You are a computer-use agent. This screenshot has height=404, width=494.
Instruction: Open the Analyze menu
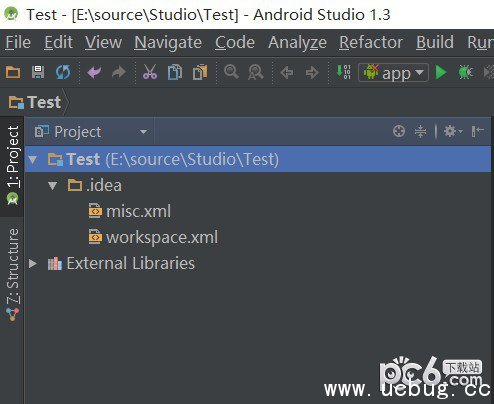[x=297, y=43]
